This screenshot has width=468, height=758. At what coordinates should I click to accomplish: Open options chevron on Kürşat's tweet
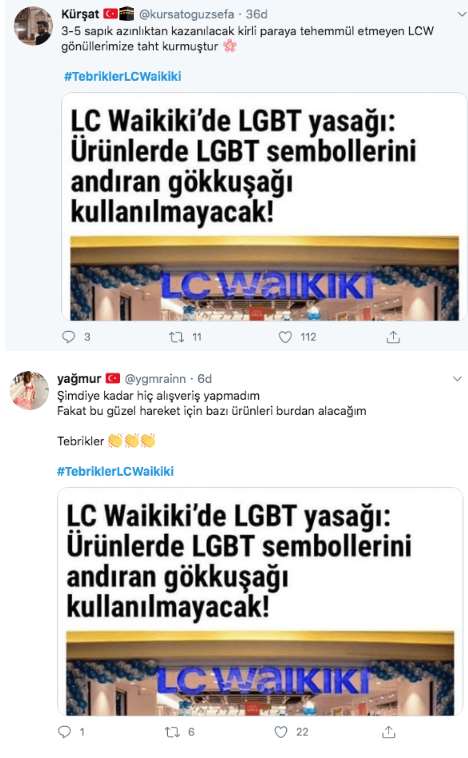point(461,15)
